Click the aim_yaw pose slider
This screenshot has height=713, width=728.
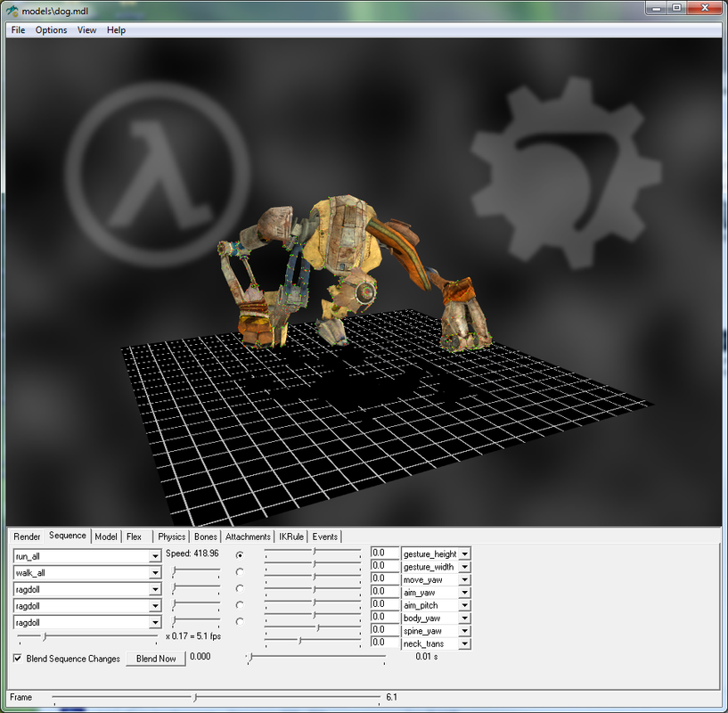point(313,590)
